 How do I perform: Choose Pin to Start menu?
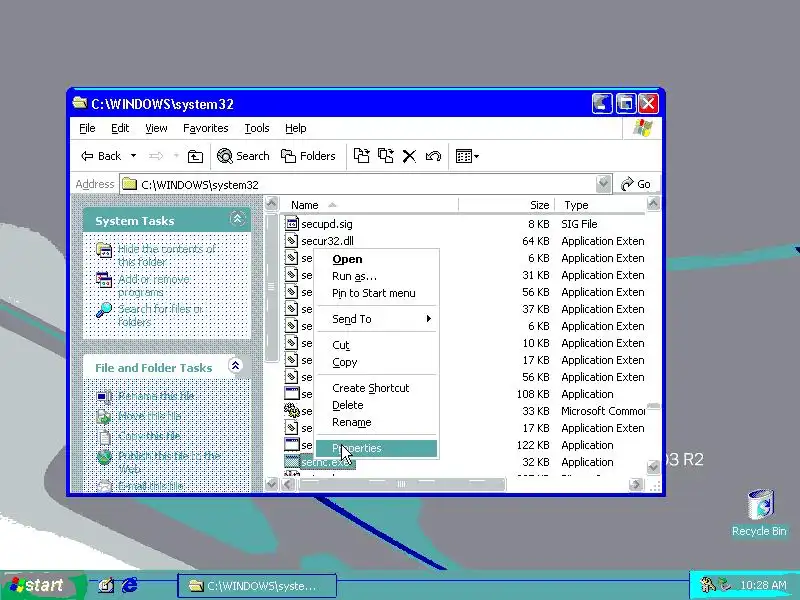377,293
